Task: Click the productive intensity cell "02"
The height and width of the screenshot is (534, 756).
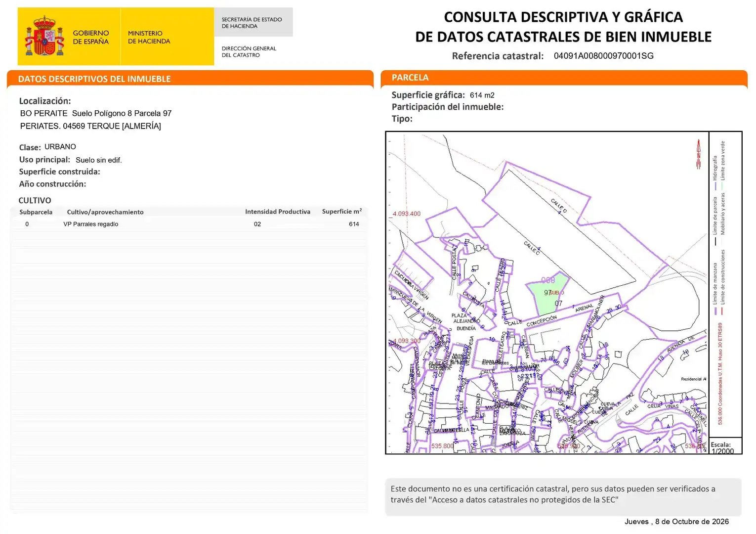Action: tap(257, 224)
